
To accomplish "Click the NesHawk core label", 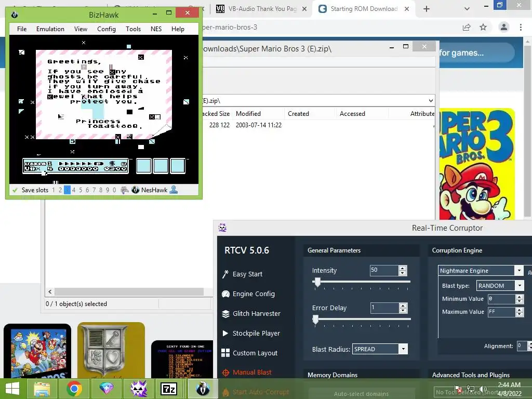I will pos(154,190).
